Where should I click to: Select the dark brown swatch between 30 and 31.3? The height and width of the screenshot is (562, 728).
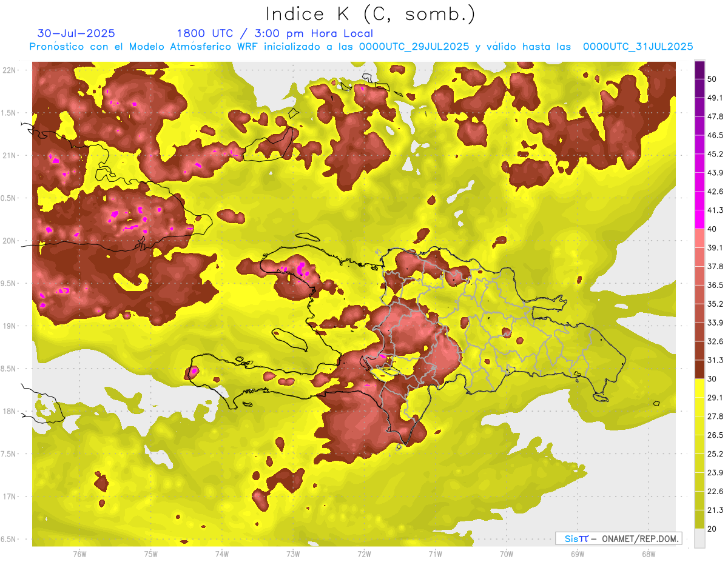click(699, 370)
